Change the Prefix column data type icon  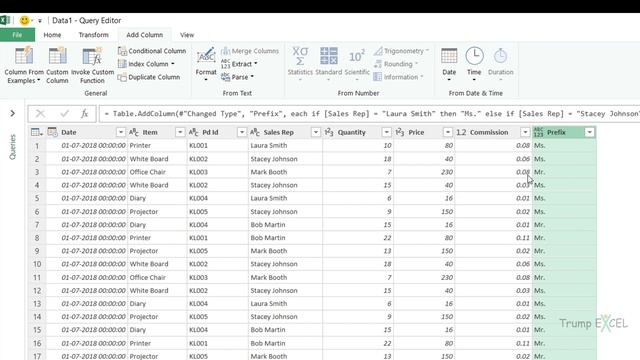538,132
